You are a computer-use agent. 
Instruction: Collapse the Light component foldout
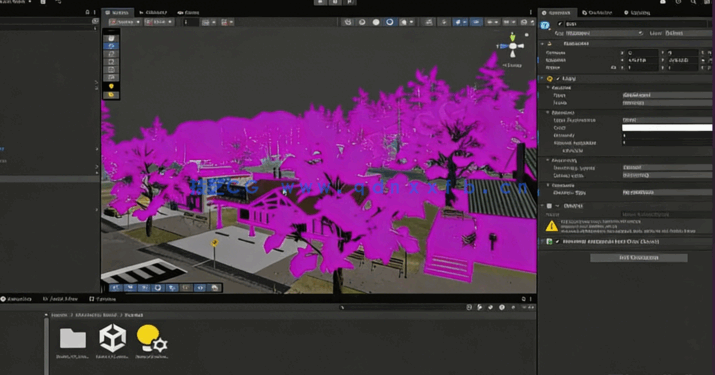542,78
